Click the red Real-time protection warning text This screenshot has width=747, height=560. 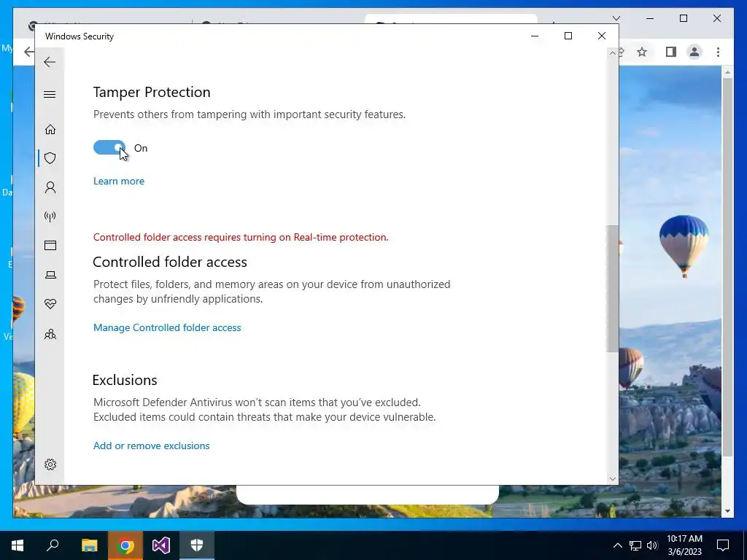pyautogui.click(x=241, y=237)
